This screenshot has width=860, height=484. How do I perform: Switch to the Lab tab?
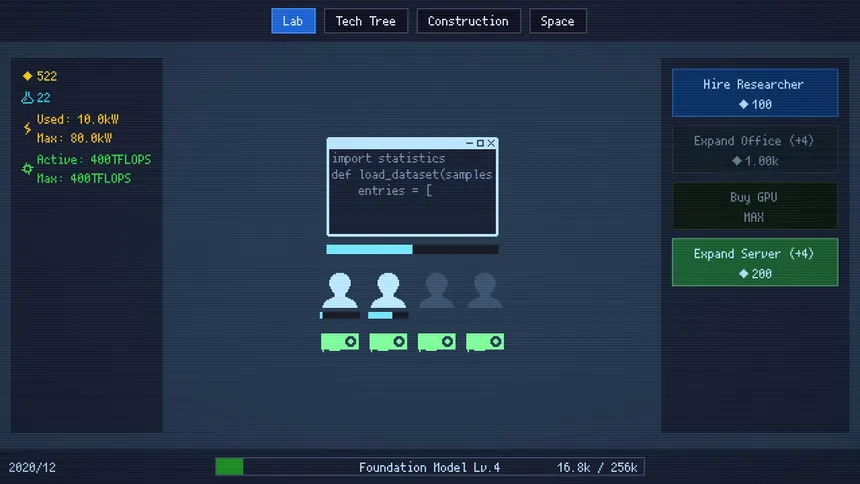point(293,21)
